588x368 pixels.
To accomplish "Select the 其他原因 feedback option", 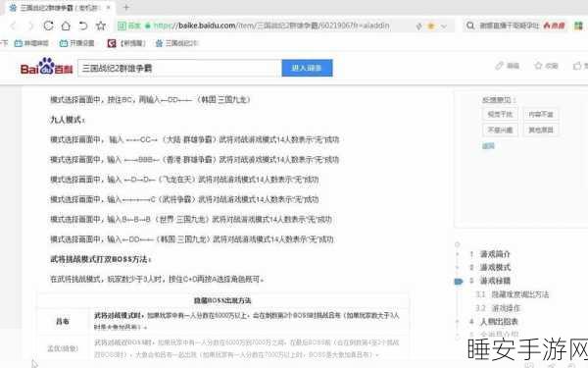I will [x=541, y=130].
